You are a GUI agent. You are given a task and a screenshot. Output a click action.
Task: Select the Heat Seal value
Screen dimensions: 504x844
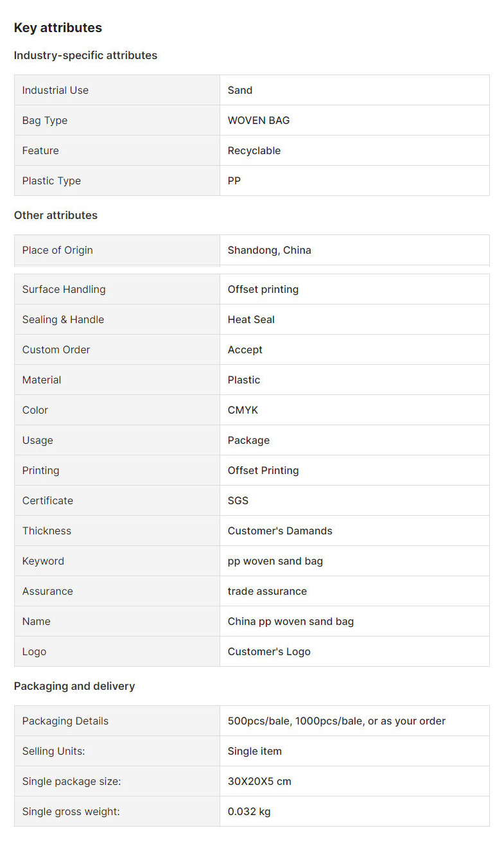pyautogui.click(x=251, y=319)
